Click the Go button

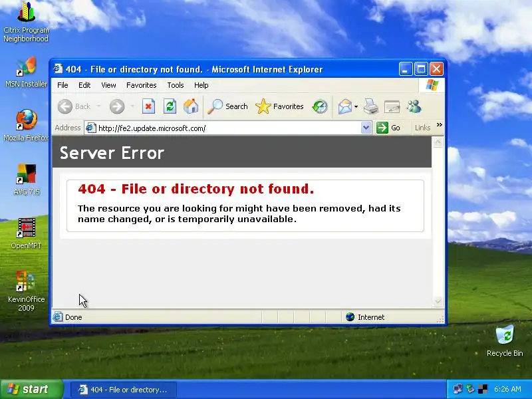[x=388, y=128]
